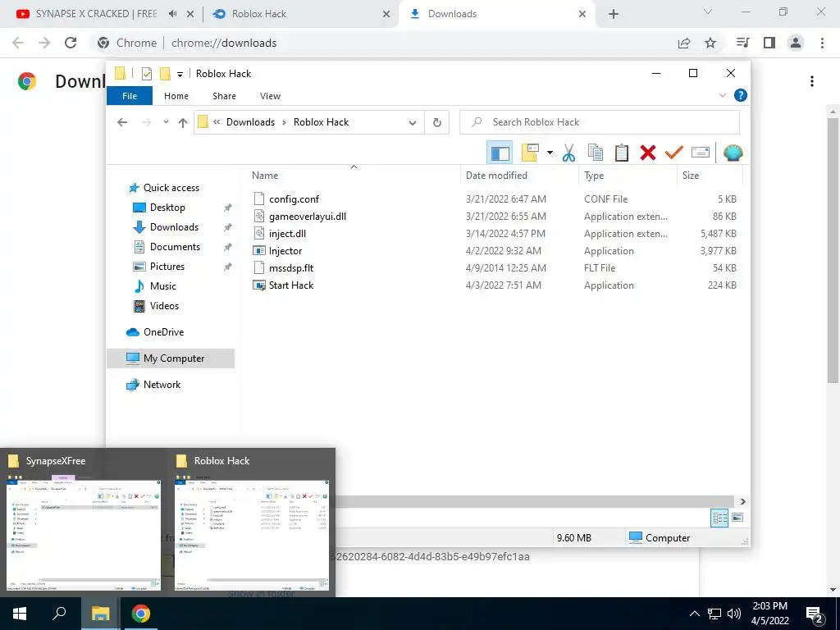
Task: Sort by the Name column header
Action: click(265, 176)
